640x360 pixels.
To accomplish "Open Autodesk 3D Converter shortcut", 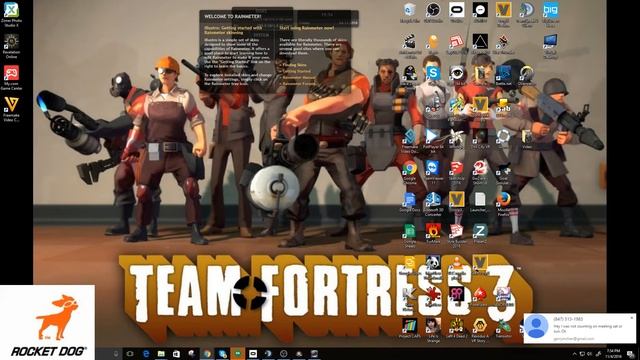I will (x=433, y=204).
